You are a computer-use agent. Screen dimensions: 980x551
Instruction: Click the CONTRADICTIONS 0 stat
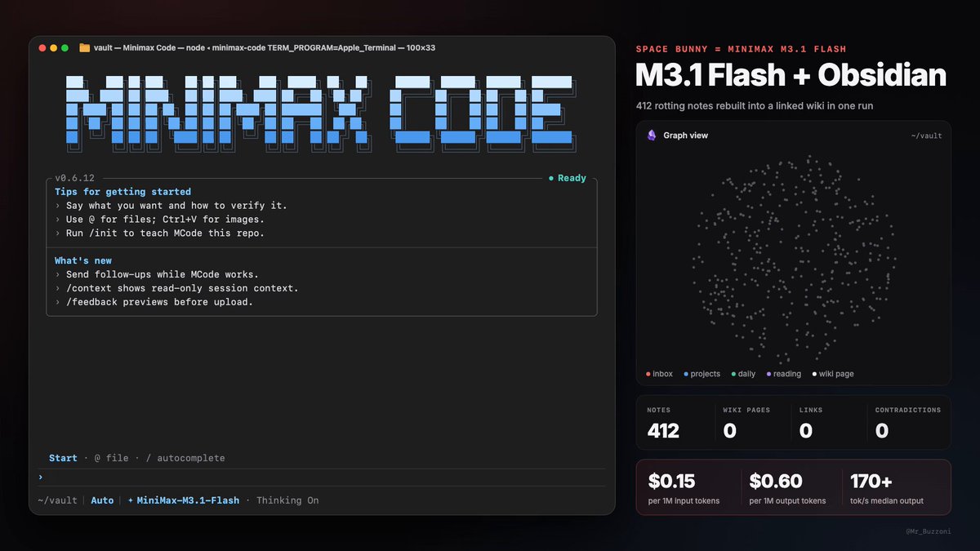pos(908,423)
